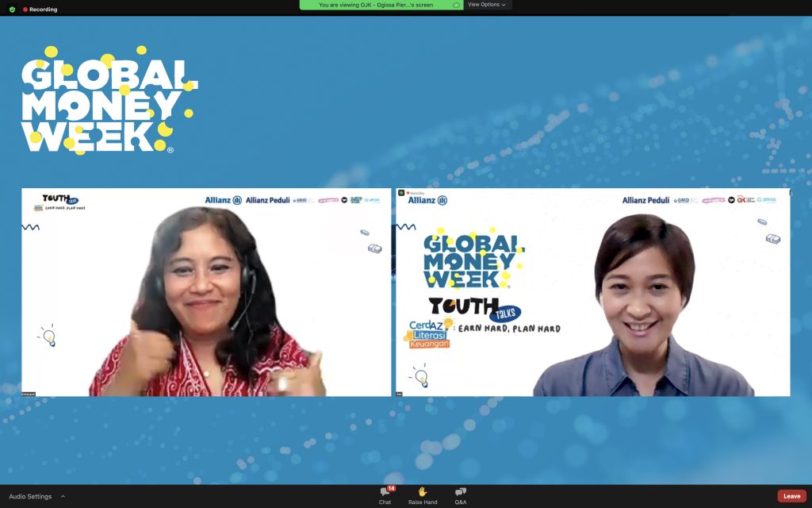Open the Q&A panel
Screen dimensions: 812x508
coord(461,495)
